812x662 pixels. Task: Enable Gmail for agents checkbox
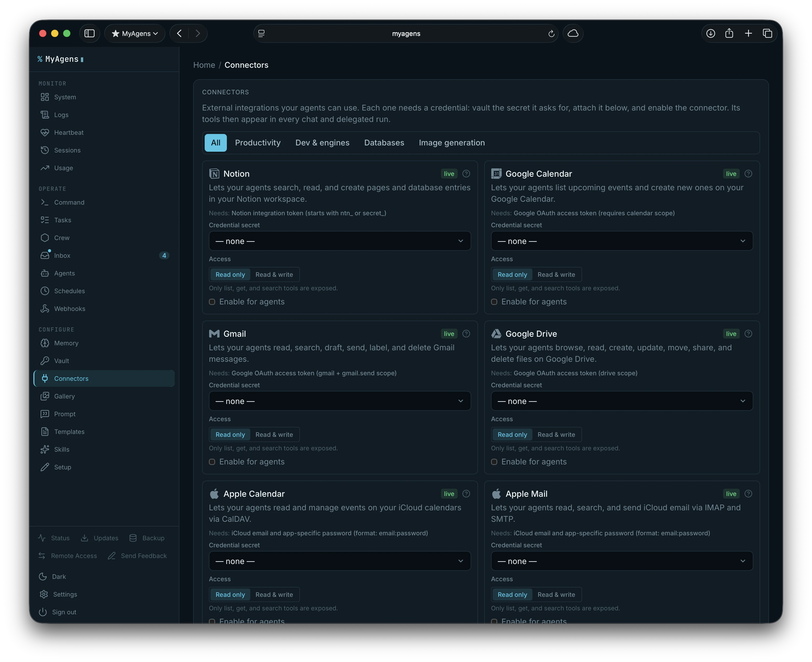(x=212, y=462)
